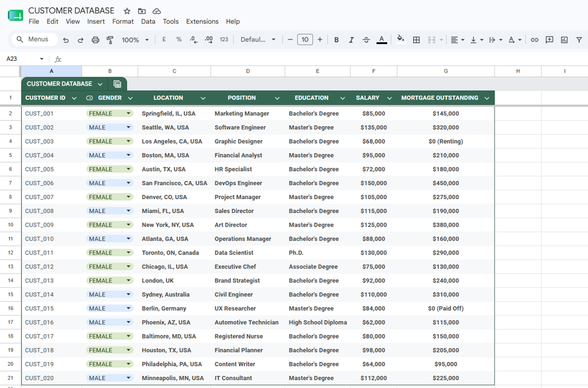This screenshot has width=588, height=388.
Task: Star the CUSTOMER DATABASE document
Action: click(127, 11)
